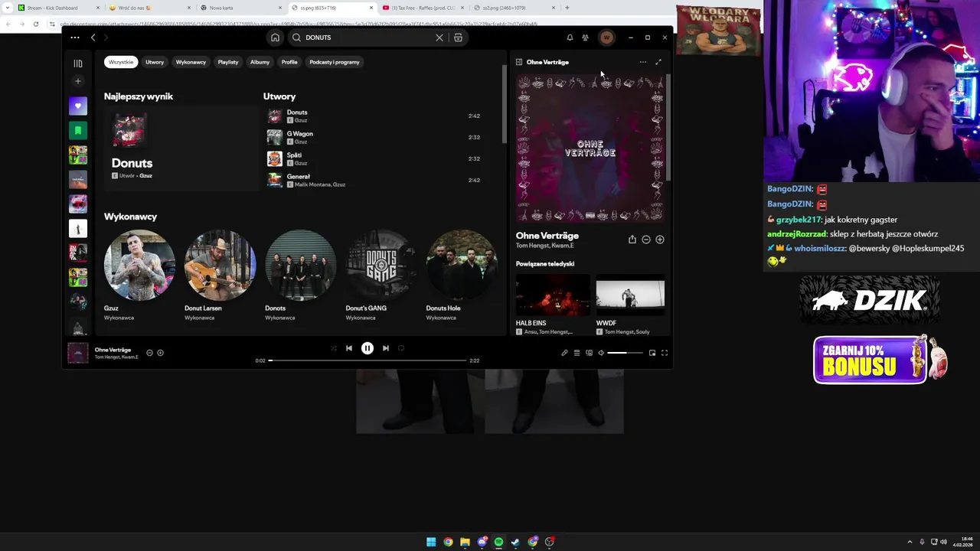Pause the current song

367,348
